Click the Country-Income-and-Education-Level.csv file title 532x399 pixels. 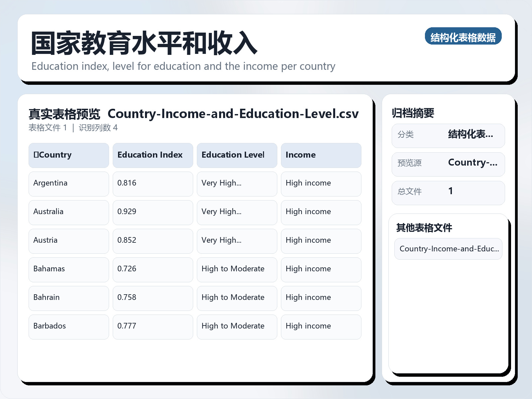pos(233,114)
